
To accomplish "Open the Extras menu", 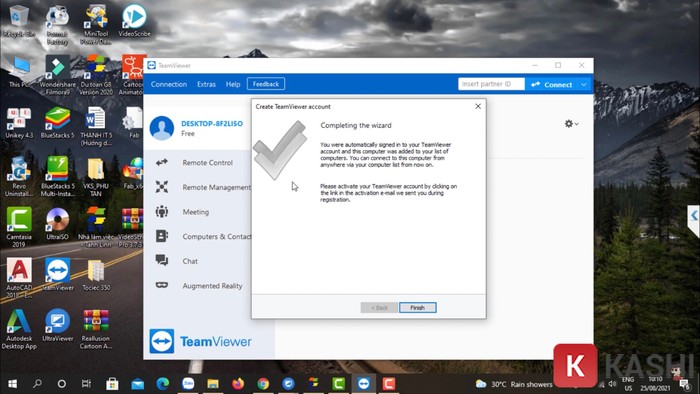I will tap(206, 84).
